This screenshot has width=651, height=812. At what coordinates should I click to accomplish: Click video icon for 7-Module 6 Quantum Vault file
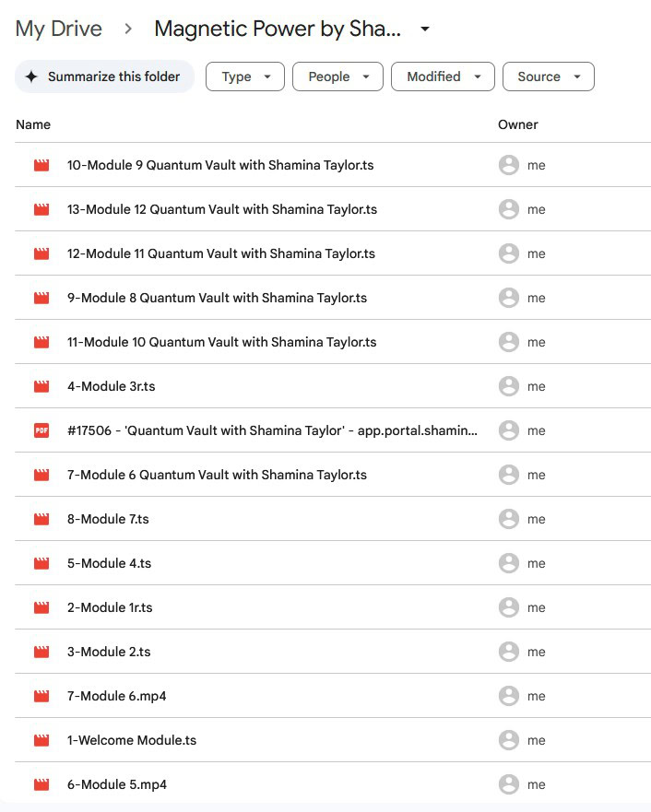[41, 475]
